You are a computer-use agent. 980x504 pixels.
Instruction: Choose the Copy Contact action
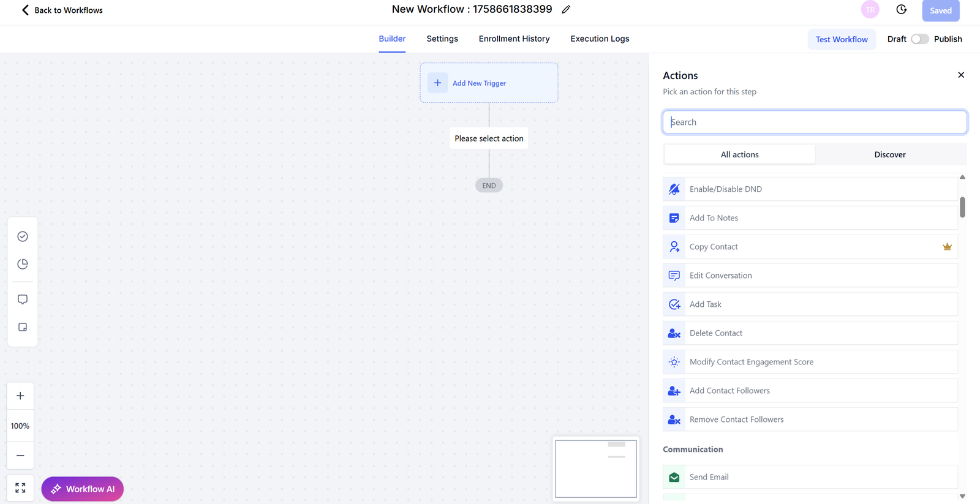pos(810,247)
